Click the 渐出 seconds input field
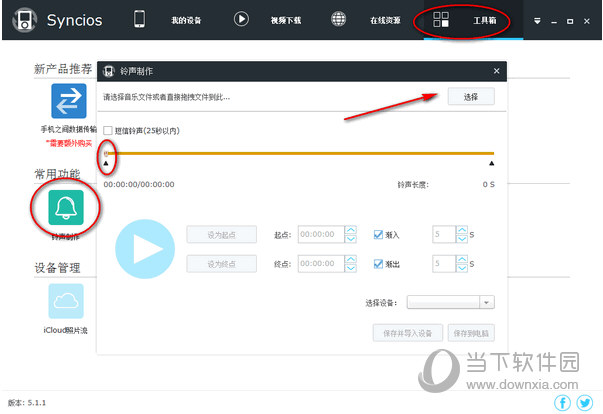 [444, 264]
